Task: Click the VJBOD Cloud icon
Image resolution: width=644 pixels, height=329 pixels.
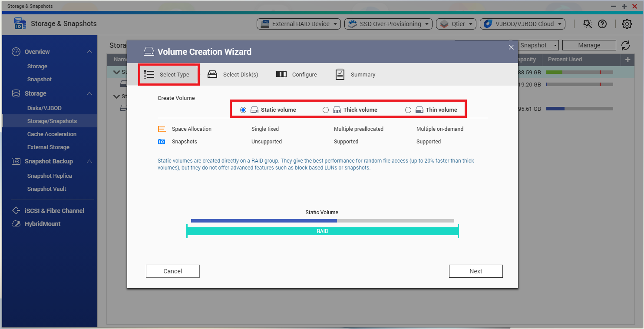Action: [488, 24]
